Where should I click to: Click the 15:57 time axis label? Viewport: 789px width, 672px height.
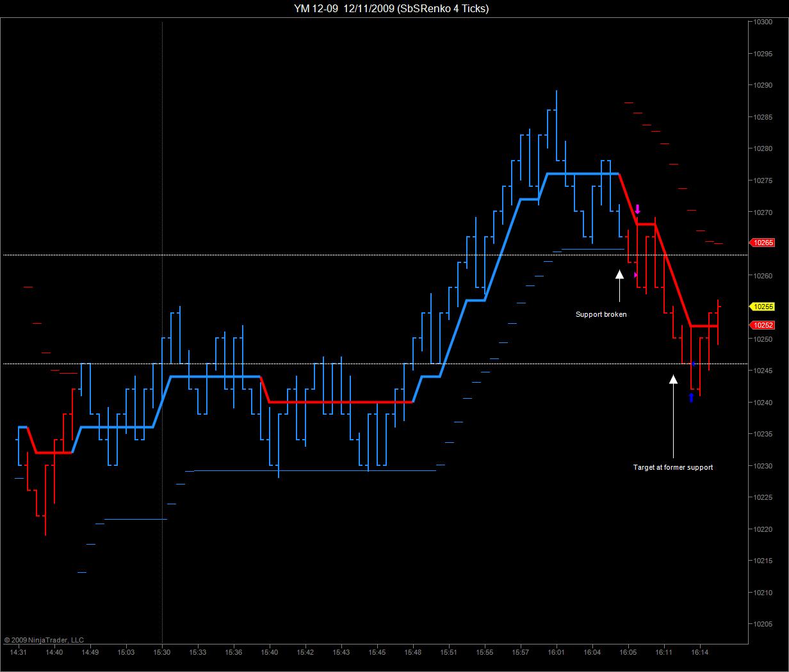click(x=521, y=652)
